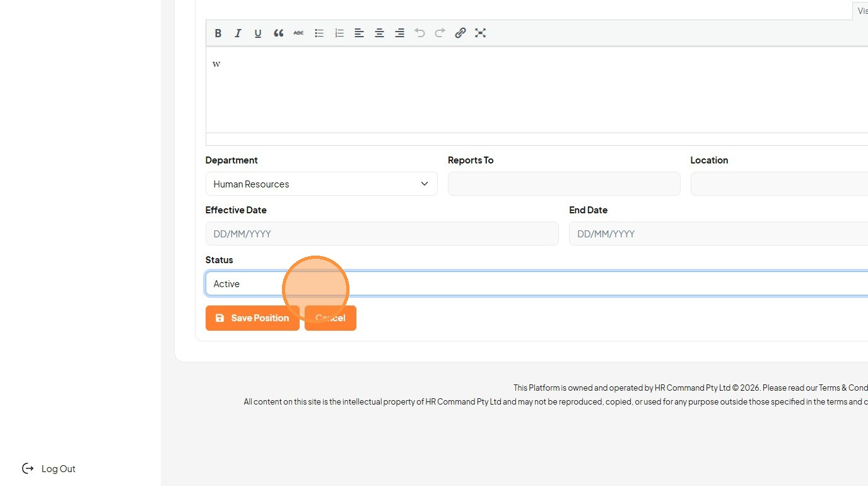Apply italic formatting to text
The height and width of the screenshot is (486, 868).
tap(238, 33)
